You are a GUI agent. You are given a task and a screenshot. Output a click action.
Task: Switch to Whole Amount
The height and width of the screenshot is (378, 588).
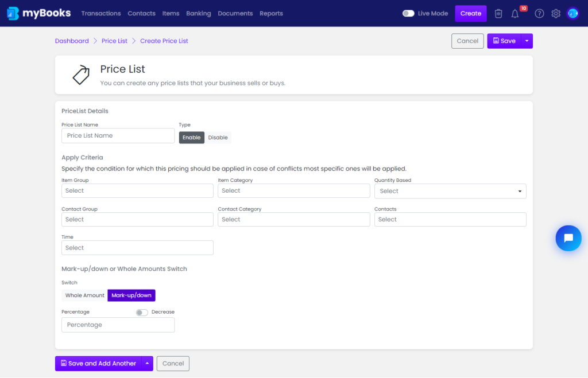[x=85, y=295]
